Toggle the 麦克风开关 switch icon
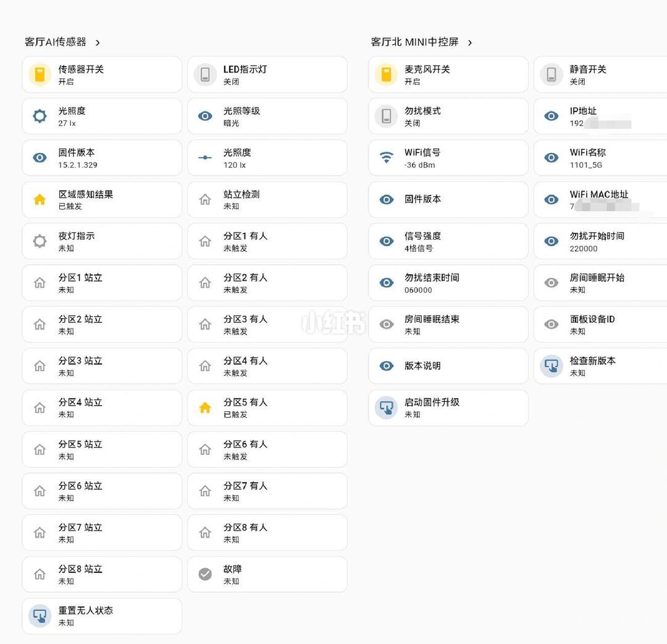 click(386, 75)
